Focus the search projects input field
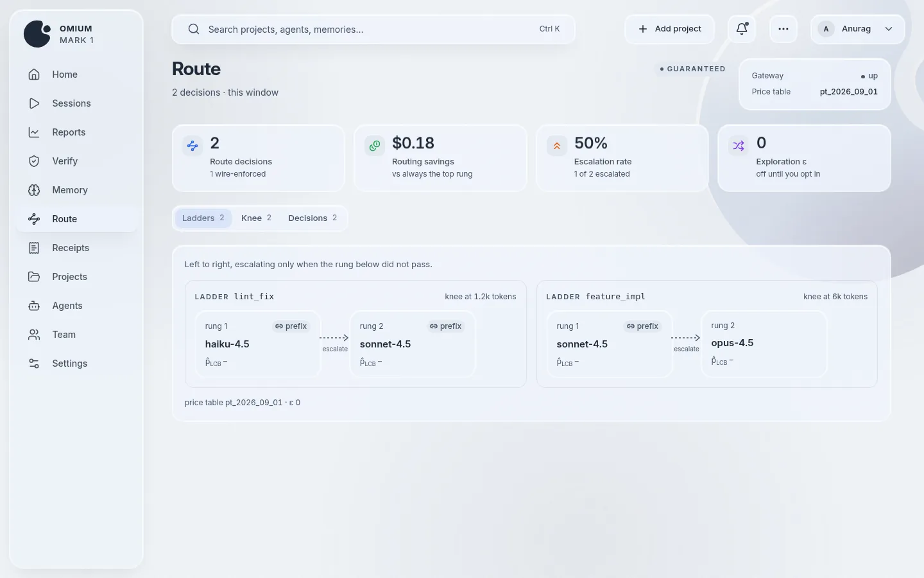Screen dimensions: 924x578 coord(373,30)
